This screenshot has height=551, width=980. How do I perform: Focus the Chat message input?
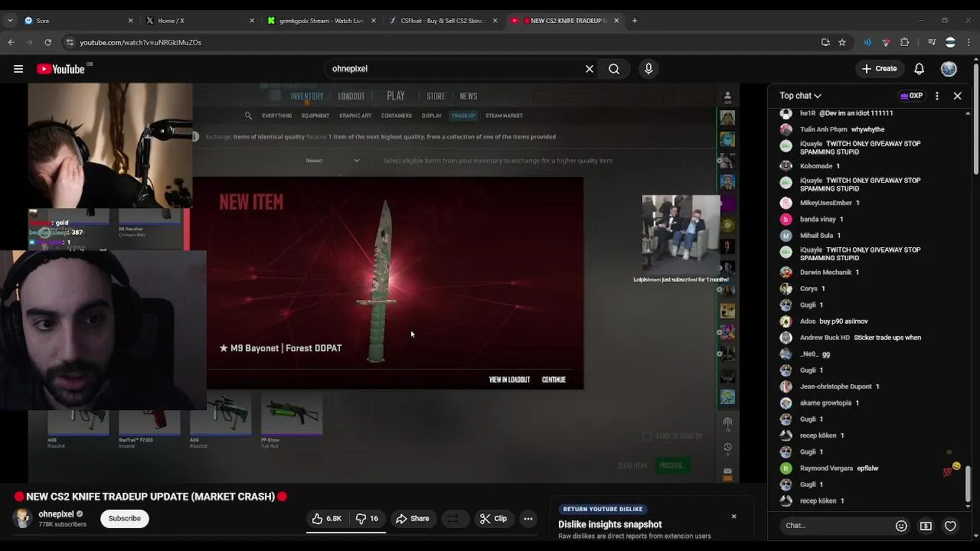(x=835, y=526)
